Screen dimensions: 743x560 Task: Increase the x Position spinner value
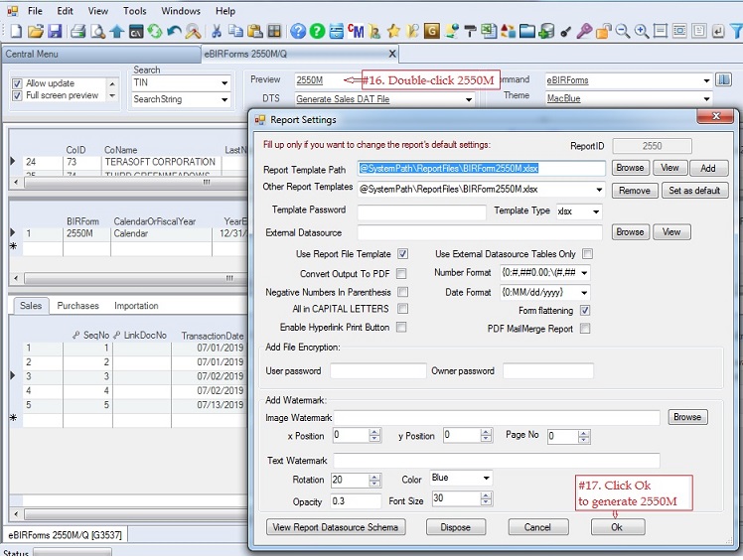point(374,432)
